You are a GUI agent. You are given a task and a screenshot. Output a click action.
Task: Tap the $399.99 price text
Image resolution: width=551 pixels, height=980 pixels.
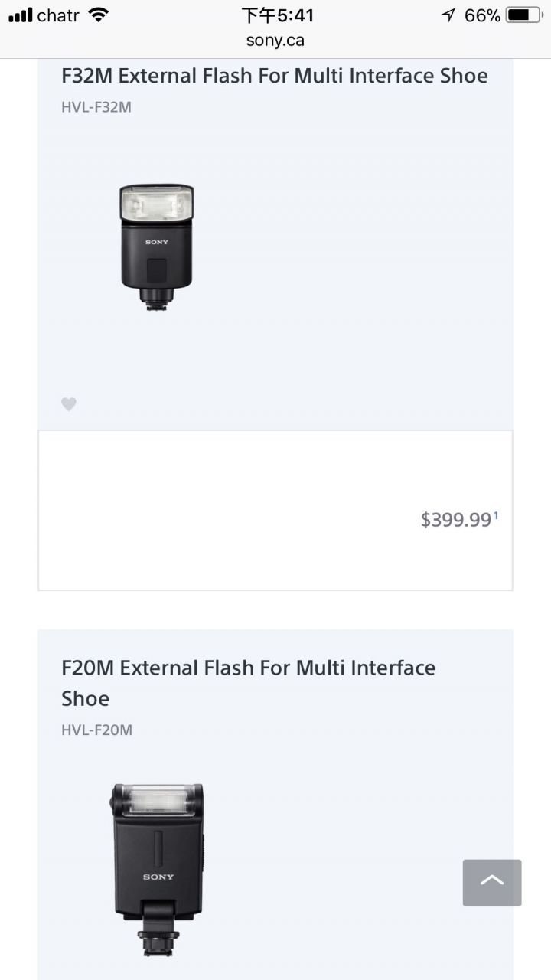click(x=456, y=520)
